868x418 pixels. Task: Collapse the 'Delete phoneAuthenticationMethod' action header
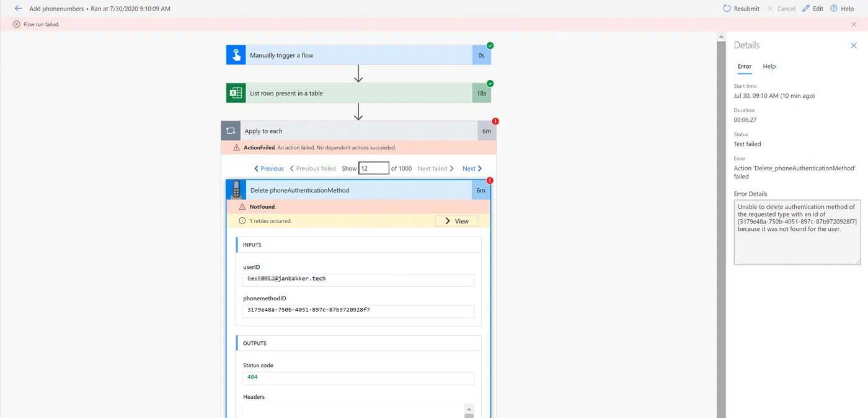click(x=358, y=190)
